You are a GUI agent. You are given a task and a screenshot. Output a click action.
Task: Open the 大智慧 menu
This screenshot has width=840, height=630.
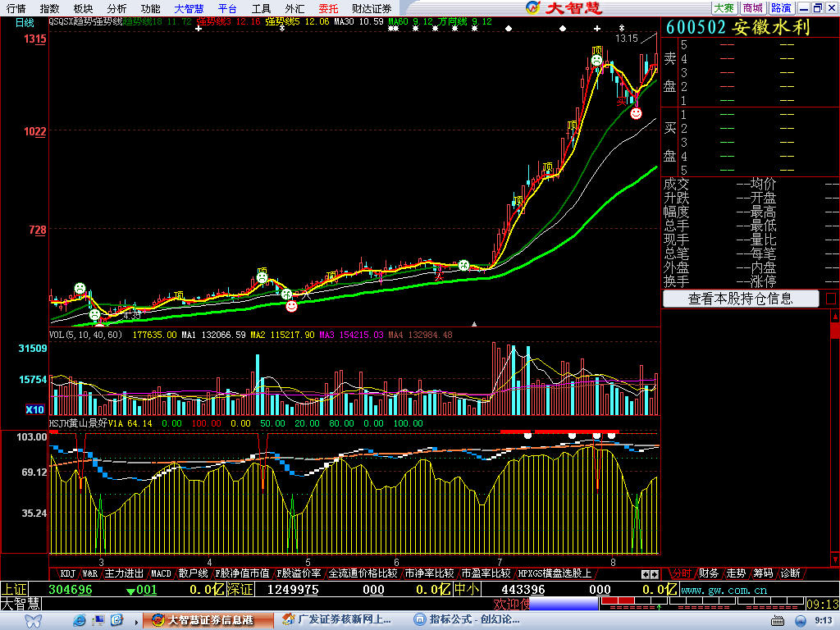189,8
